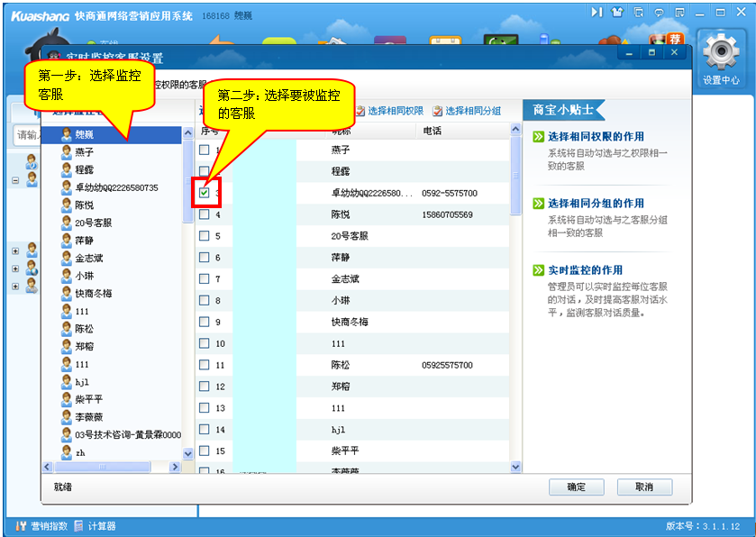Click the 电话 column header

433,131
